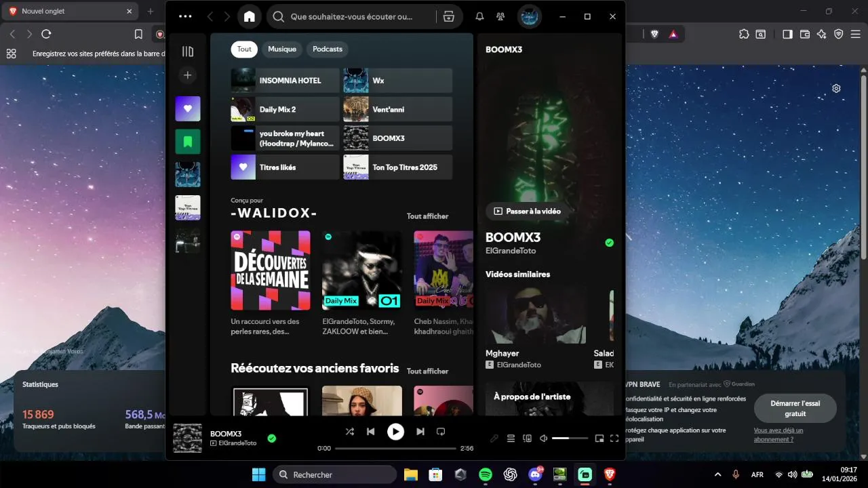This screenshot has height=488, width=868.
Task: Toggle saved checkmark in Now Playing panel
Action: pyautogui.click(x=609, y=243)
